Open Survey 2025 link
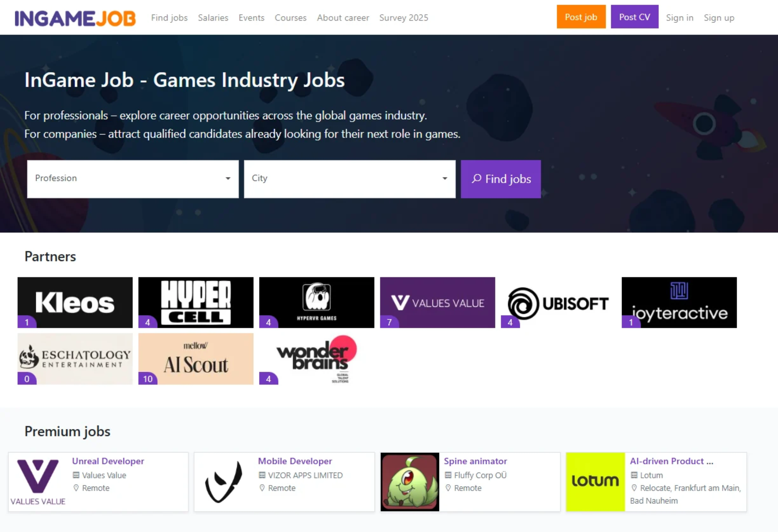Screen dimensions: 778x532 click(x=404, y=18)
